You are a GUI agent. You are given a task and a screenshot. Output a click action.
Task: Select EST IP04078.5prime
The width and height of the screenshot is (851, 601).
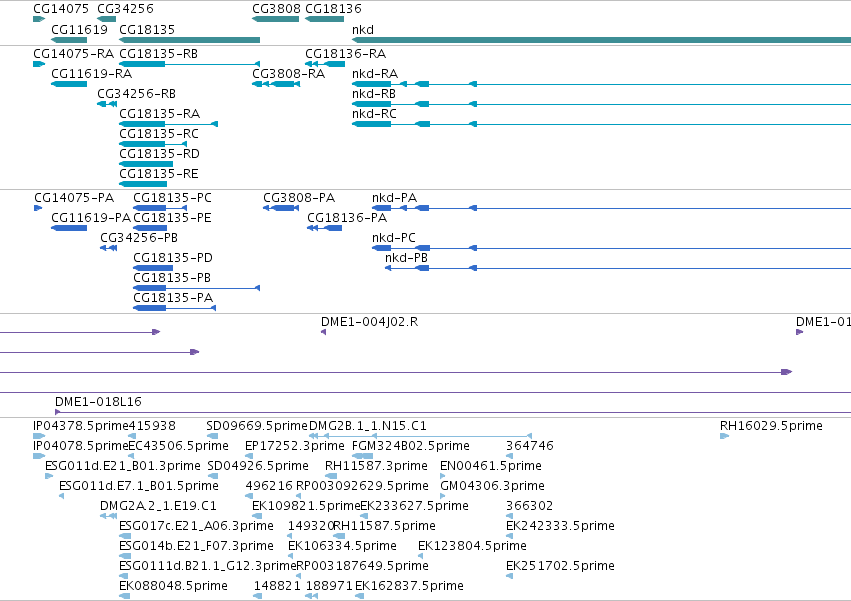(x=39, y=456)
